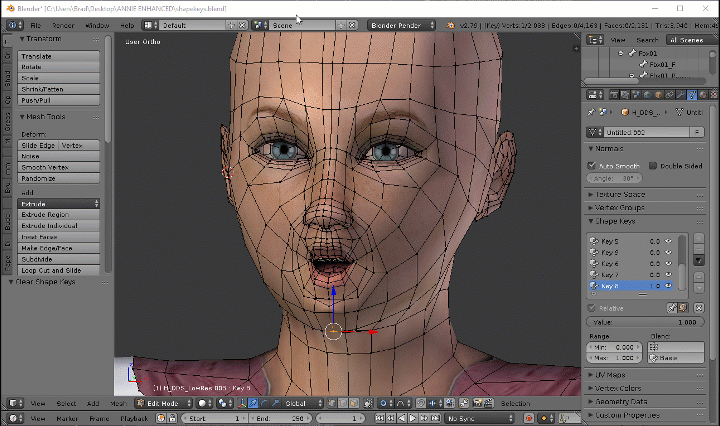Open the Render menu

62,24
